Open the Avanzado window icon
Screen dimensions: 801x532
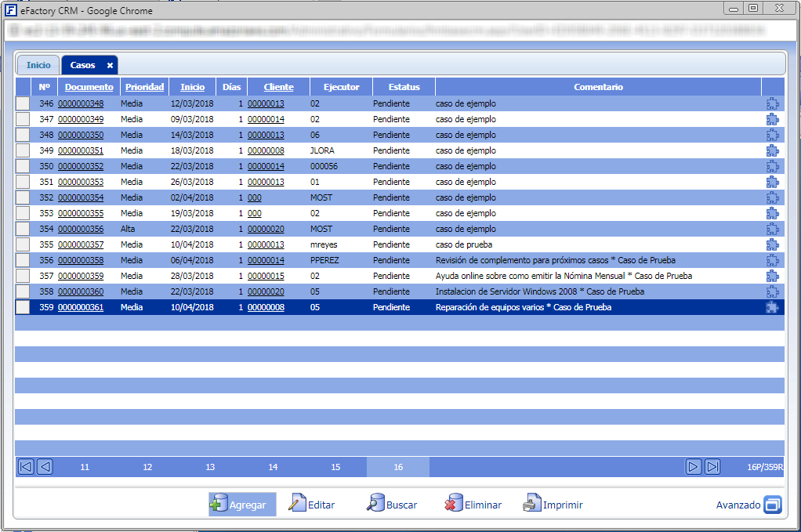[773, 505]
